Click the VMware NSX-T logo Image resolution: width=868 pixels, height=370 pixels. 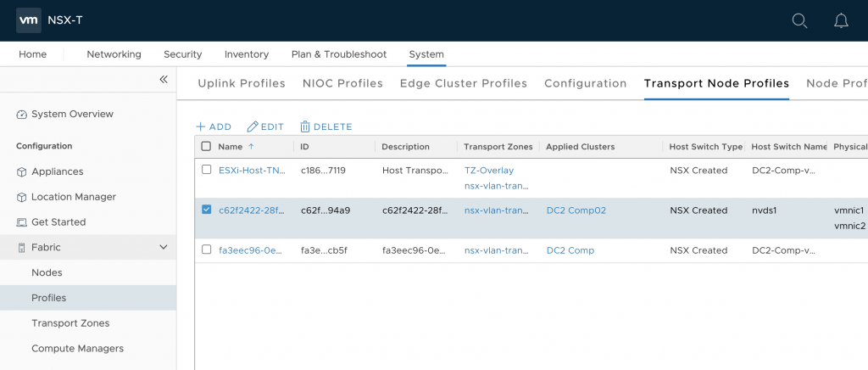pos(29,20)
